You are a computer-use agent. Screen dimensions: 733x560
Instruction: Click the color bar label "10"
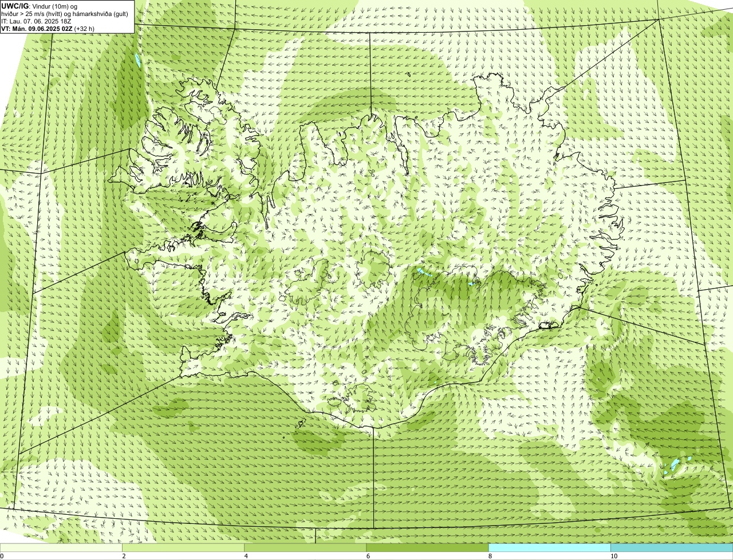coord(613,556)
